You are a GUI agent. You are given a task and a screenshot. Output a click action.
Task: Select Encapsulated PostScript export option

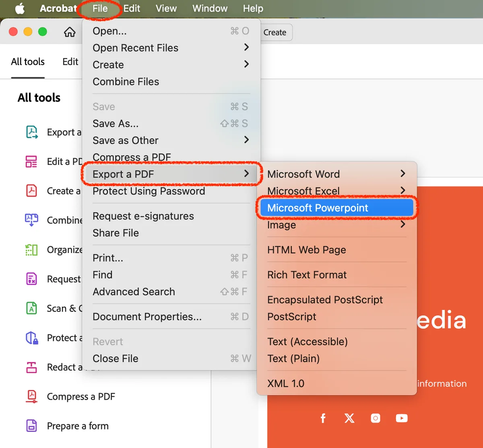click(x=336, y=300)
